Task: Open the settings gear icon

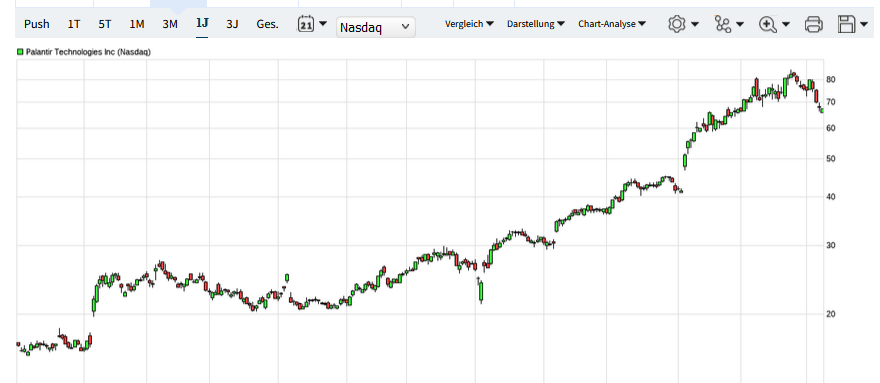Action: point(677,24)
